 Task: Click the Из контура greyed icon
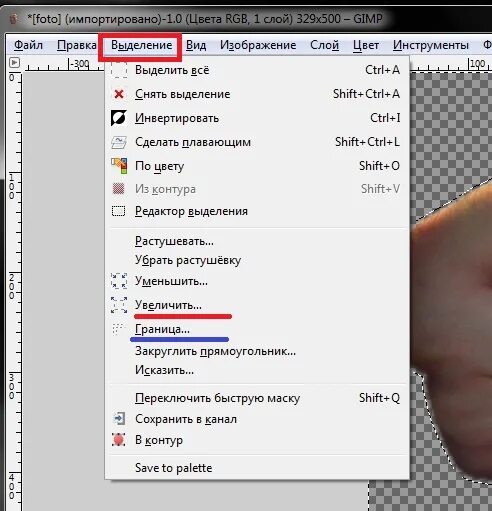(x=119, y=189)
